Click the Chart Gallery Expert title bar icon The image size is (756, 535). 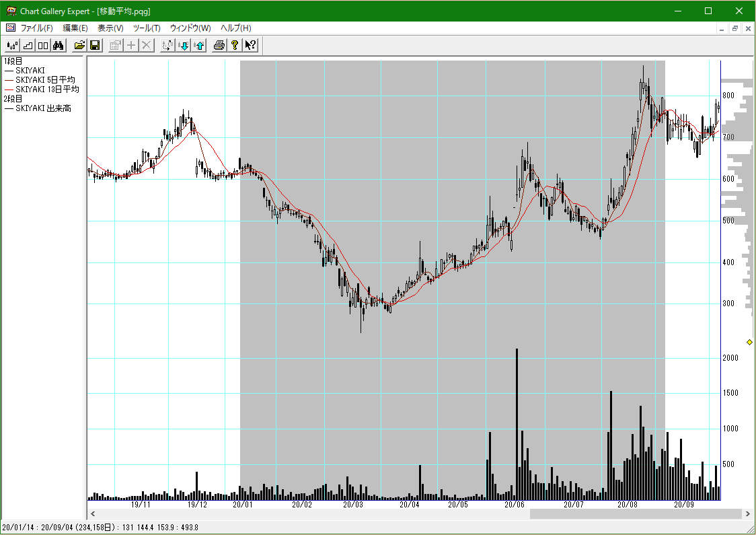click(x=11, y=11)
